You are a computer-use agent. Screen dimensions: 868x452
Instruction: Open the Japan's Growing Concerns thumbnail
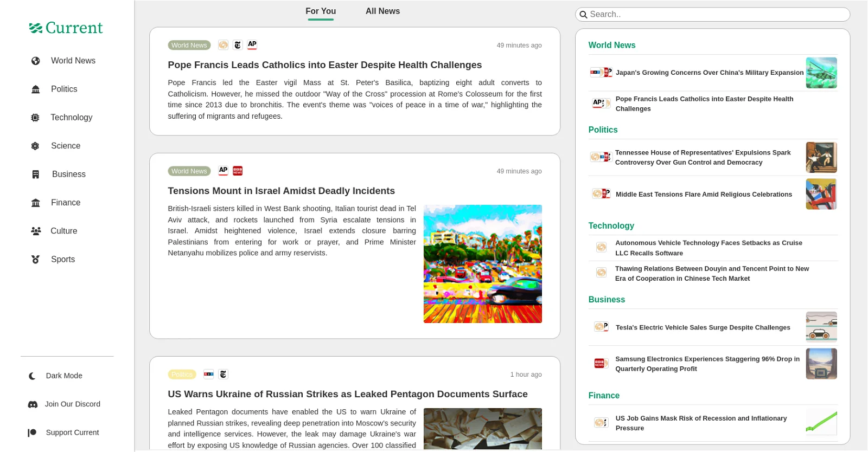coord(821,73)
